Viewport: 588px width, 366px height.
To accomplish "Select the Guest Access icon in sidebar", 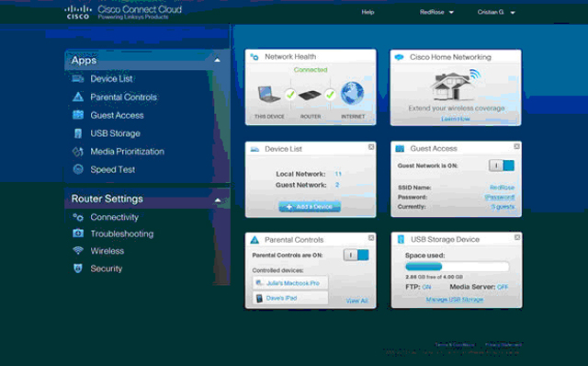I will [x=78, y=115].
